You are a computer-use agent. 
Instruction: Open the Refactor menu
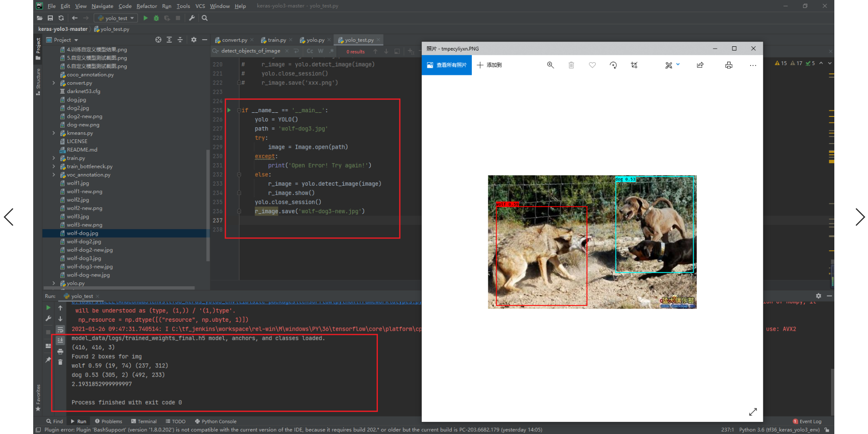[x=147, y=6]
